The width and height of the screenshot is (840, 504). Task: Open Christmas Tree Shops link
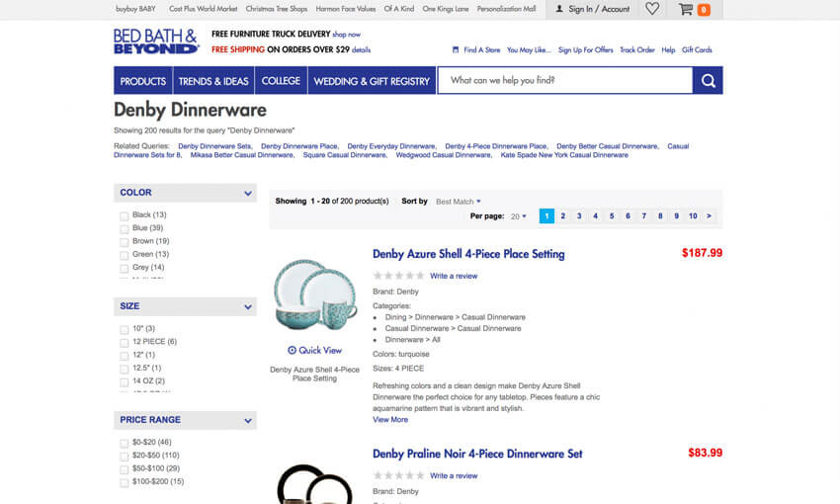[277, 9]
